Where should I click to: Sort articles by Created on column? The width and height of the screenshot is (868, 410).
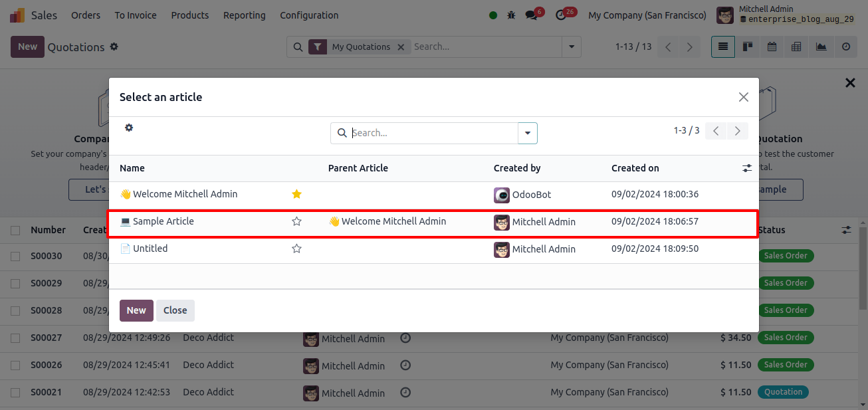coord(635,168)
